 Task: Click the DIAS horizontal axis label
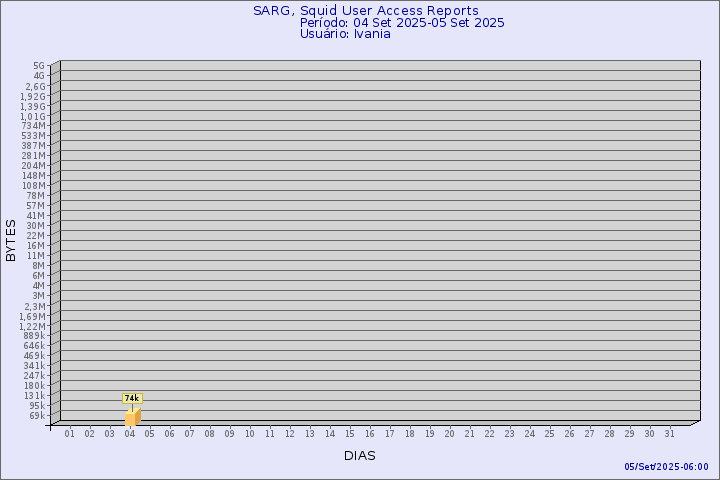(360, 455)
